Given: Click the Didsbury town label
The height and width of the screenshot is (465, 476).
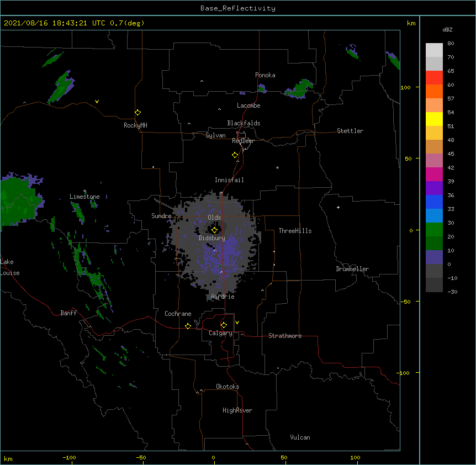Looking at the screenshot, I should 211,238.
